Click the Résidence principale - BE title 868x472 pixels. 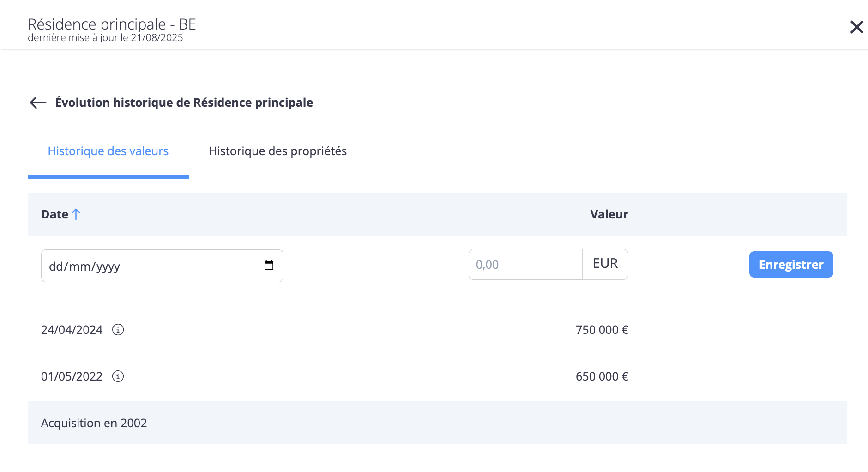112,24
